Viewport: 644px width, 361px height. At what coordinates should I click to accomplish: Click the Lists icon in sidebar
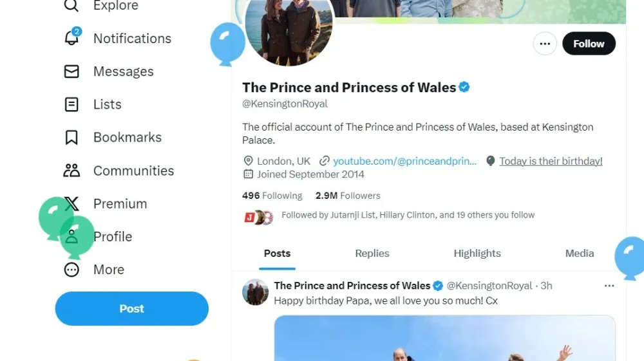click(71, 104)
